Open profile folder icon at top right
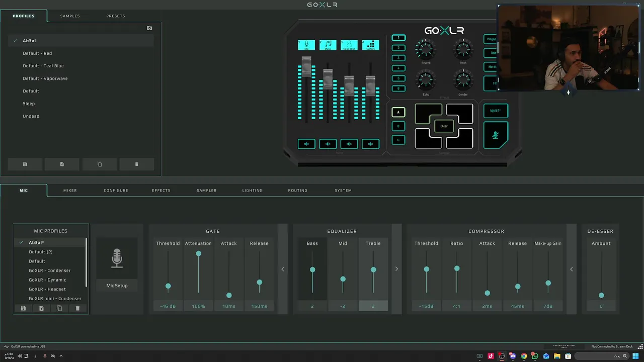 coord(149,28)
